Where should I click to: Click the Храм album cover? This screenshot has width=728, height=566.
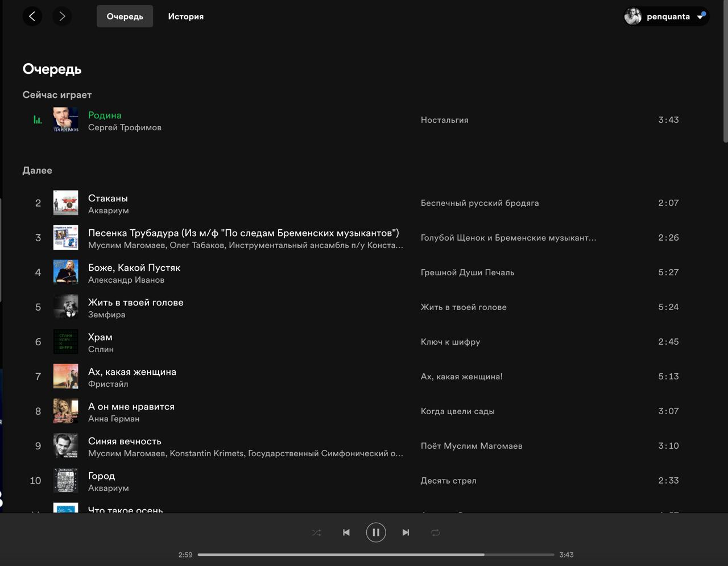pos(66,342)
